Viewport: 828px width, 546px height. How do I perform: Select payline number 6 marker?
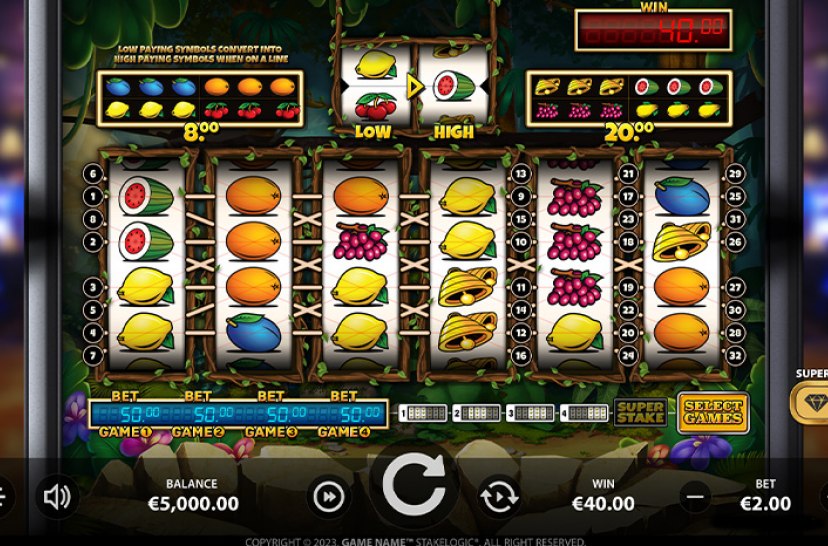93,174
